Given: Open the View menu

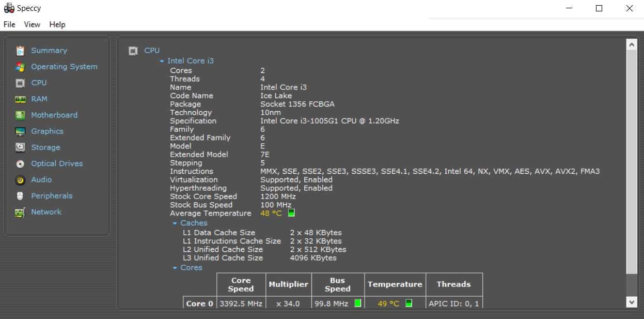Looking at the screenshot, I should 32,24.
